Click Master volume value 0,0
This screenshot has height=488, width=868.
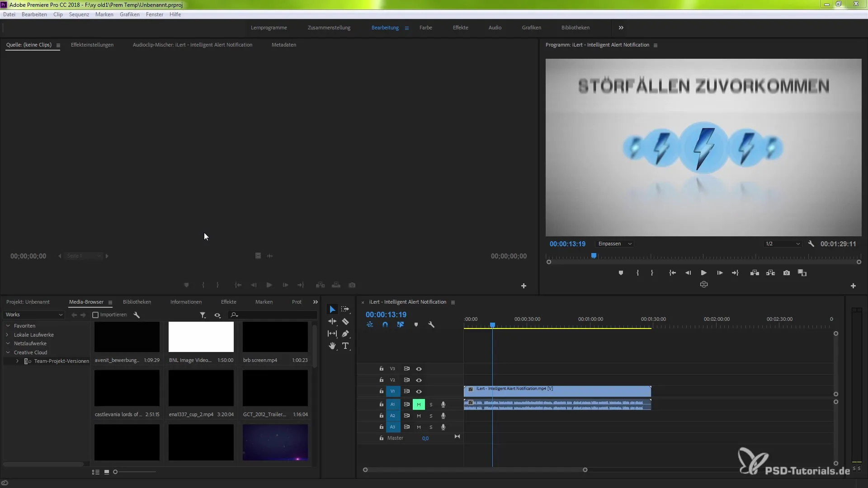click(x=425, y=438)
